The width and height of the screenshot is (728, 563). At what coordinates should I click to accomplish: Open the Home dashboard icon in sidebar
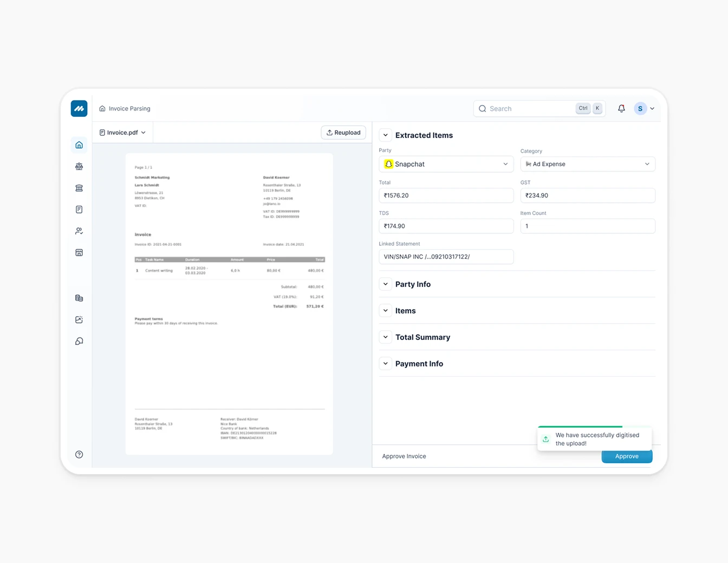tap(79, 145)
